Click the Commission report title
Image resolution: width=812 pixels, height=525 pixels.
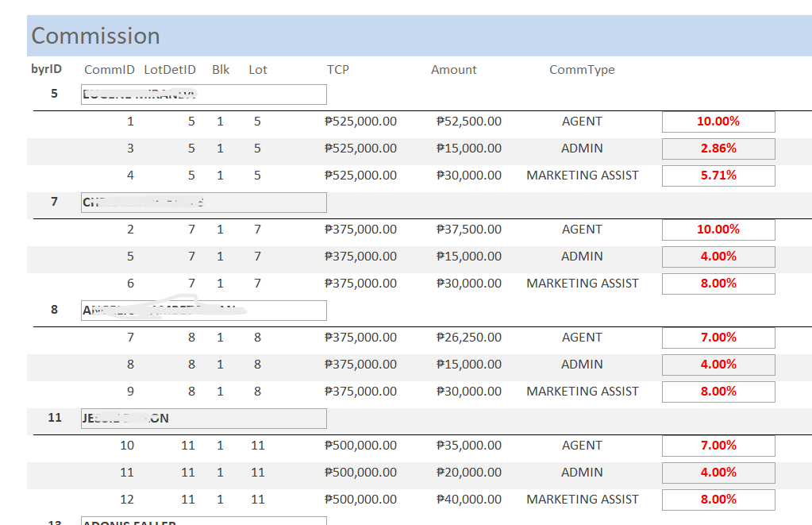(x=95, y=36)
